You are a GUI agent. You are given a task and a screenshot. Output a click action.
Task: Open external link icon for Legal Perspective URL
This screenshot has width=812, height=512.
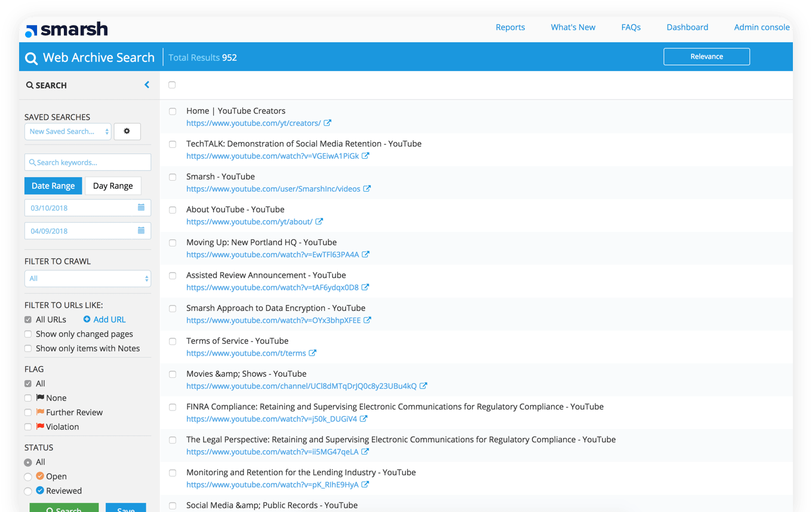pos(365,451)
